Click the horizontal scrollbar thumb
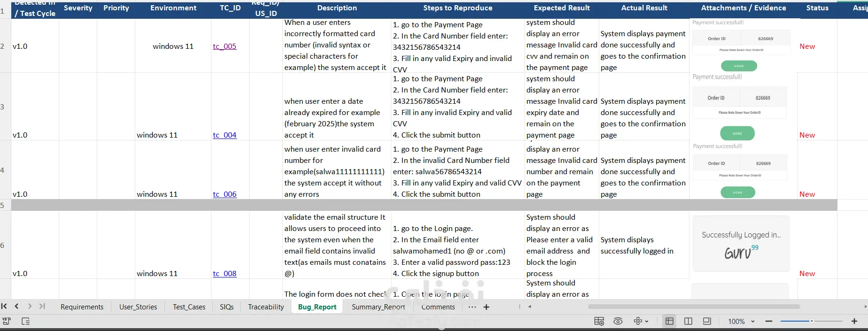 694,307
